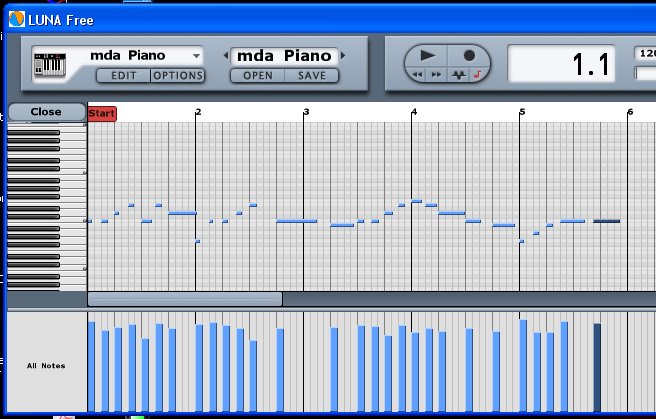656x419 pixels.
Task: Click SAVE to store the preset
Action: (312, 76)
